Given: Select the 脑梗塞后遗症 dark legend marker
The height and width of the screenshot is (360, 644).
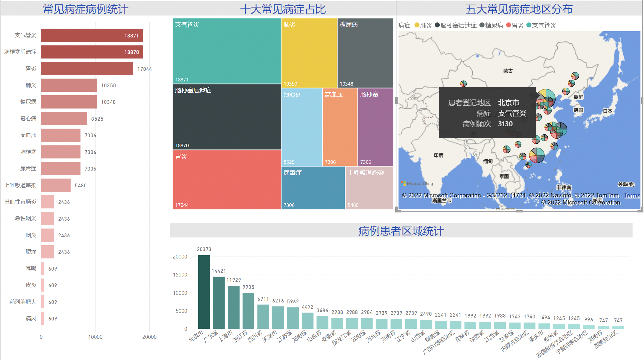Looking at the screenshot, I should [437, 25].
